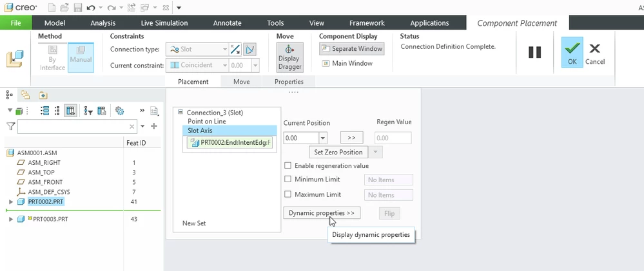This screenshot has height=271, width=644.
Task: Open the model tree settings gear icon
Action: (119, 111)
